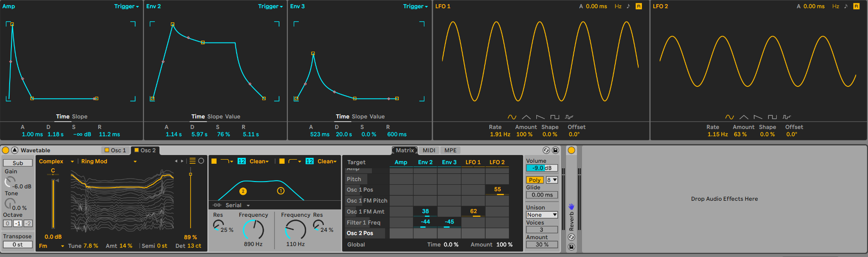
Task: Save the Reverb device preset
Action: 572,246
